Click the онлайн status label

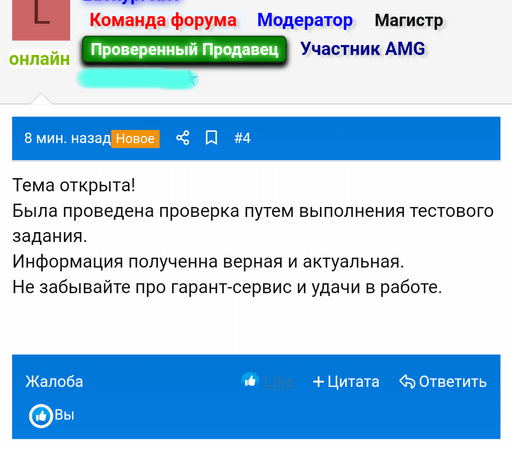pos(39,59)
